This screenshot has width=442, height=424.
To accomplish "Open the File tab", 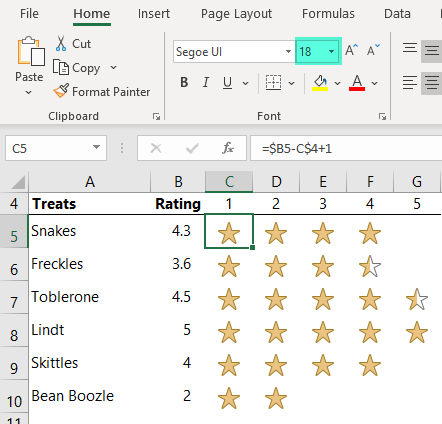I will pyautogui.click(x=29, y=14).
